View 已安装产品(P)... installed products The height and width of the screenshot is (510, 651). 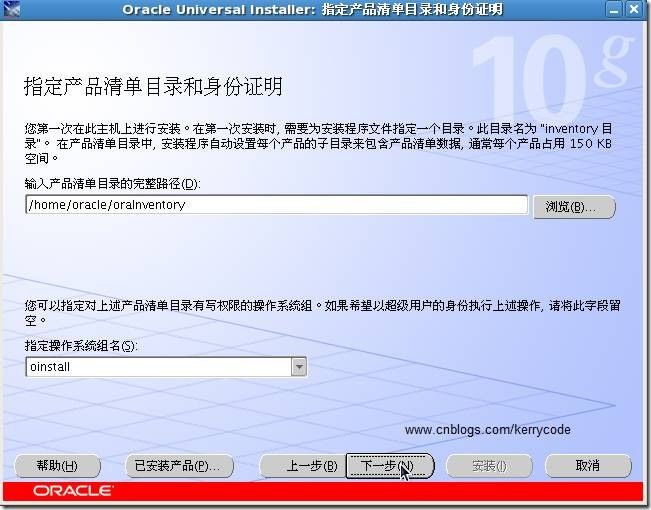(179, 466)
